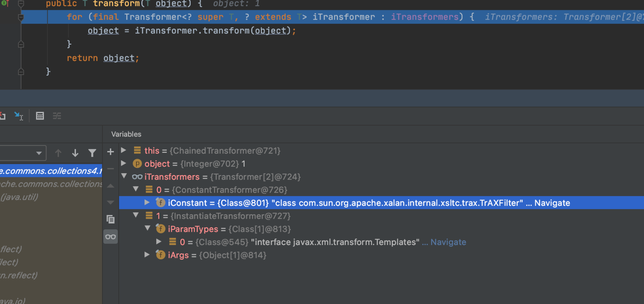The height and width of the screenshot is (304, 644).
Task: Select iParamTypes Class[1]@813 row
Action: 381,229
